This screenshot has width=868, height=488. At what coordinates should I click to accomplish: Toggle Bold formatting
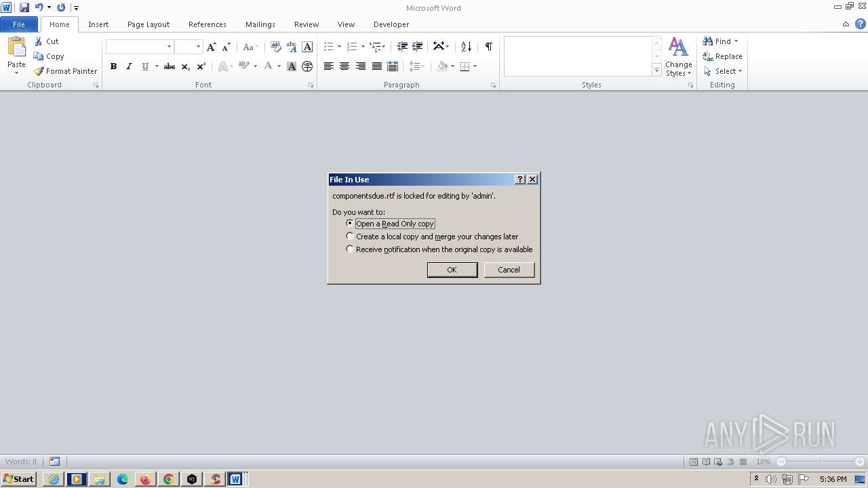pos(113,66)
